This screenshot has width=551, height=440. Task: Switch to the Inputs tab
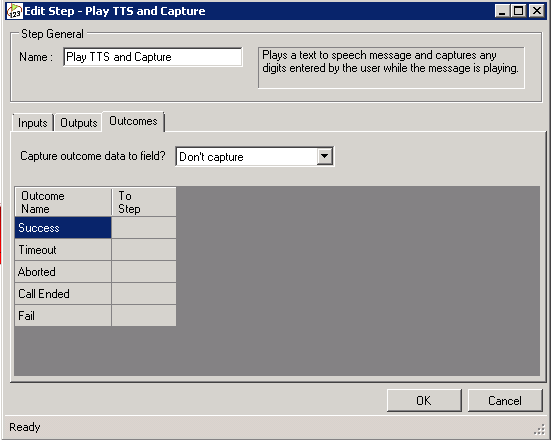33,123
